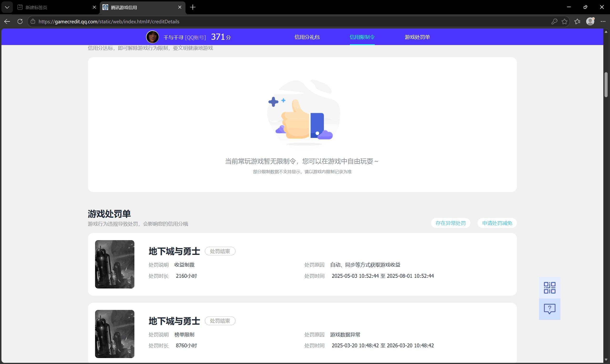The height and width of the screenshot is (364, 610).
Task: Minimize the browser window
Action: [569, 7]
